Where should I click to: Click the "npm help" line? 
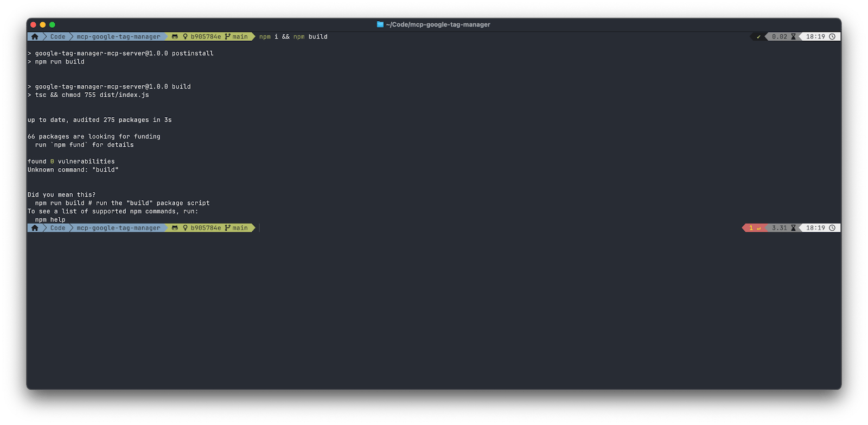[50, 220]
